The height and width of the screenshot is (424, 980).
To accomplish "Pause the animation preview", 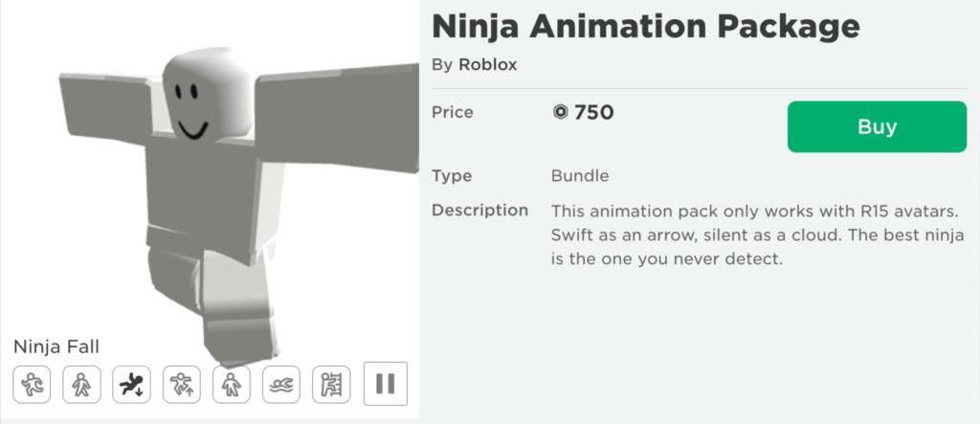I will [x=386, y=383].
